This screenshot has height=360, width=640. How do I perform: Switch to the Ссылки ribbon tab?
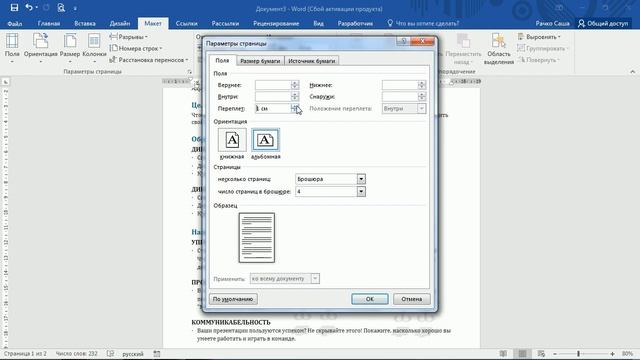(x=187, y=23)
